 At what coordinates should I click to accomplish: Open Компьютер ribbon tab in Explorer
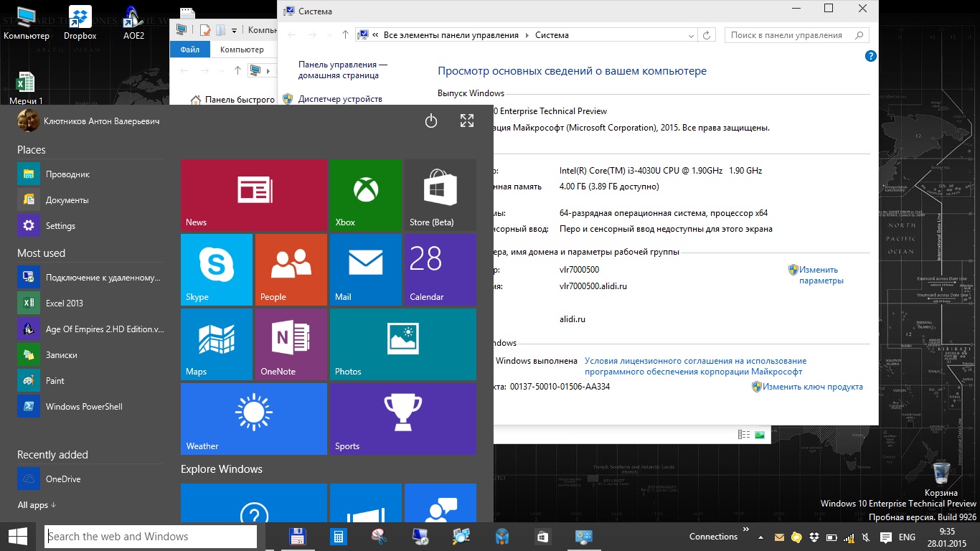pyautogui.click(x=242, y=50)
